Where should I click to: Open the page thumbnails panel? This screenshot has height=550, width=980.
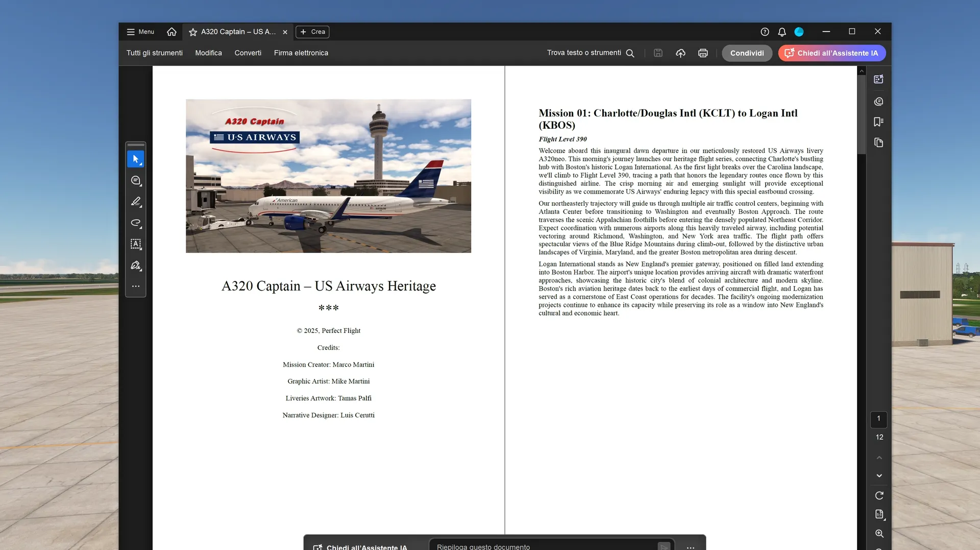pyautogui.click(x=878, y=142)
